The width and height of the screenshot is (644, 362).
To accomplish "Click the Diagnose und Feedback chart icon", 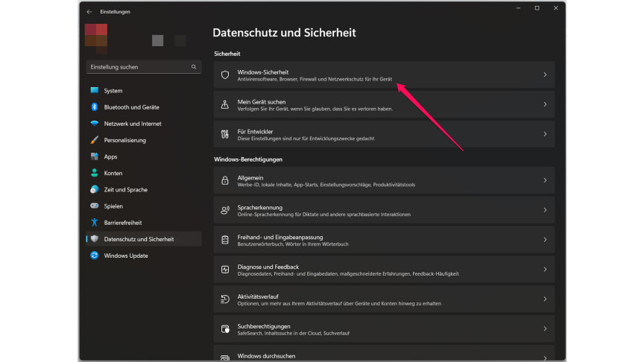I will click(x=225, y=269).
